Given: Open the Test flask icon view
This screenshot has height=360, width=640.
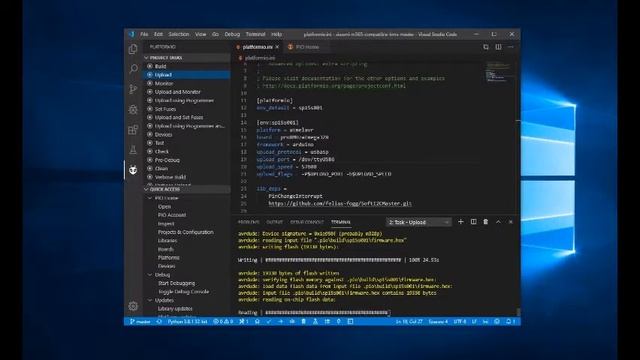Looking at the screenshot, I should 133,150.
